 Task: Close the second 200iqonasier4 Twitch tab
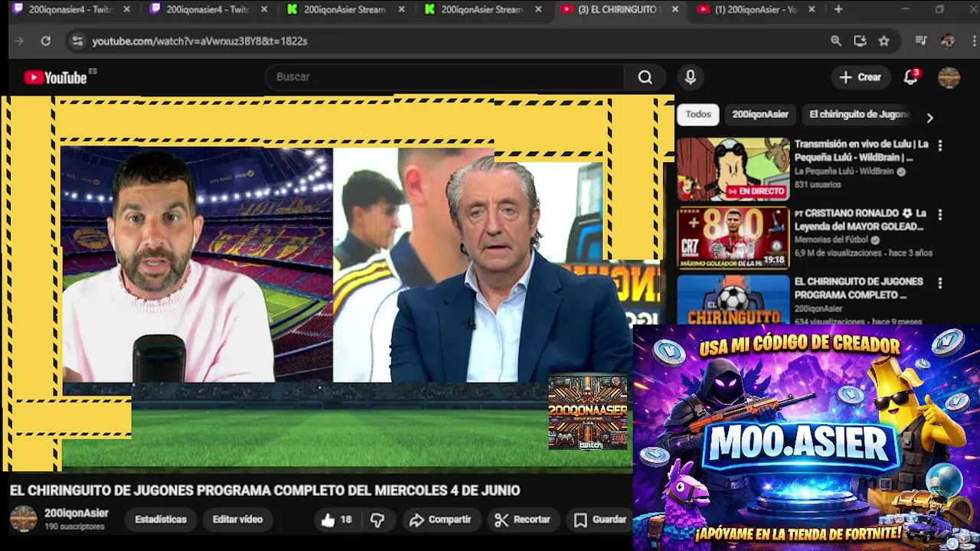pos(264,9)
